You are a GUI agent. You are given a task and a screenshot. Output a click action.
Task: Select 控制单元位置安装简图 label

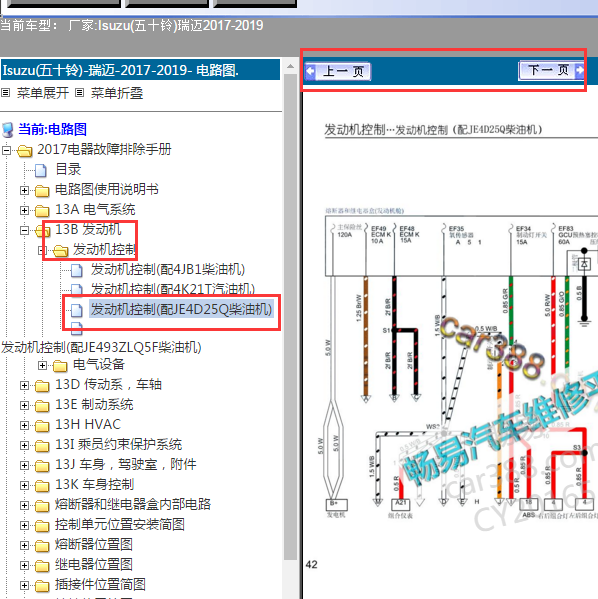(120, 524)
